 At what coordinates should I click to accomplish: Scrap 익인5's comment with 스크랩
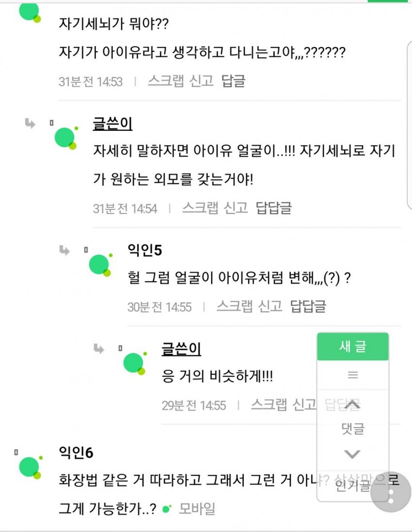coord(234,306)
